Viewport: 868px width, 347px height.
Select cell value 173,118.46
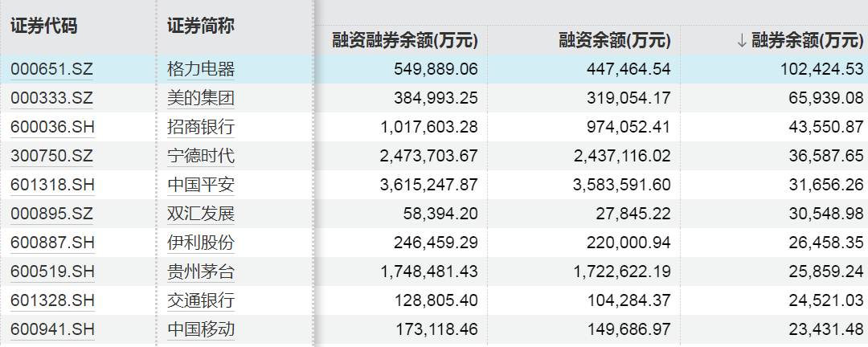pos(436,329)
